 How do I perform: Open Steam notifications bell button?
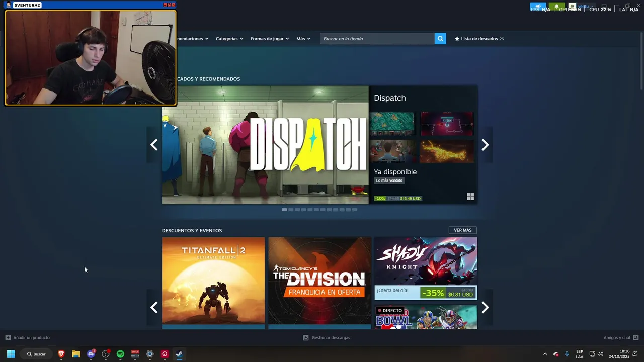coord(556,7)
